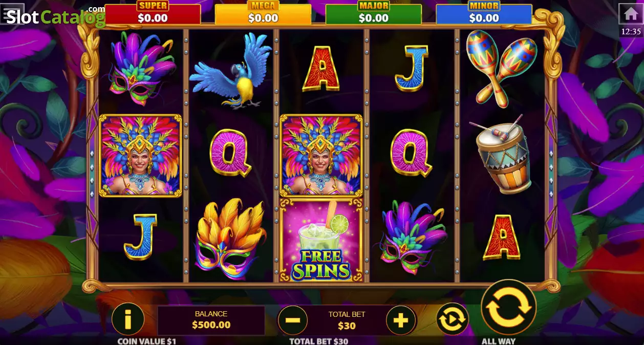Image resolution: width=644 pixels, height=345 pixels.
Task: Click the maracas symbol on reel five
Action: tap(501, 68)
